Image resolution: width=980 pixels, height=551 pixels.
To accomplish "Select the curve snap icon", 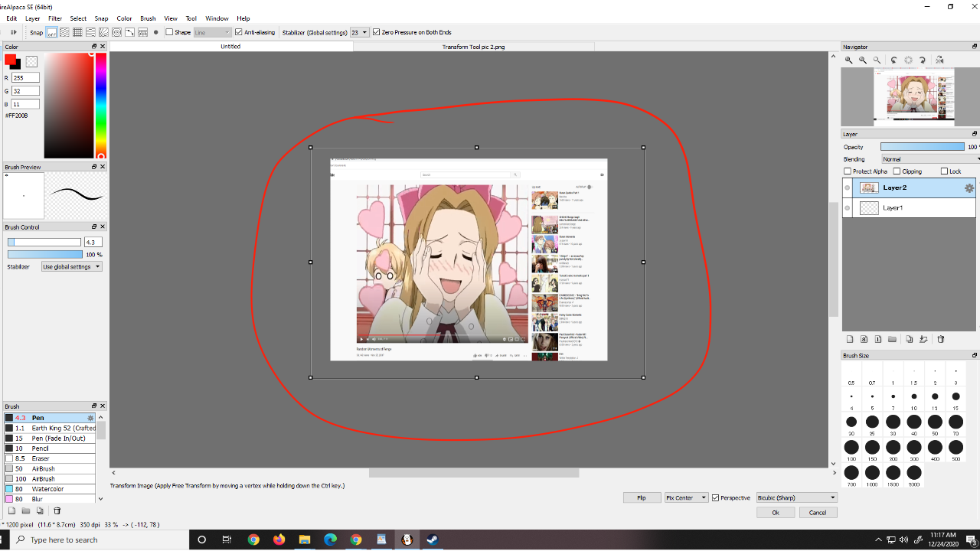I will (x=129, y=32).
